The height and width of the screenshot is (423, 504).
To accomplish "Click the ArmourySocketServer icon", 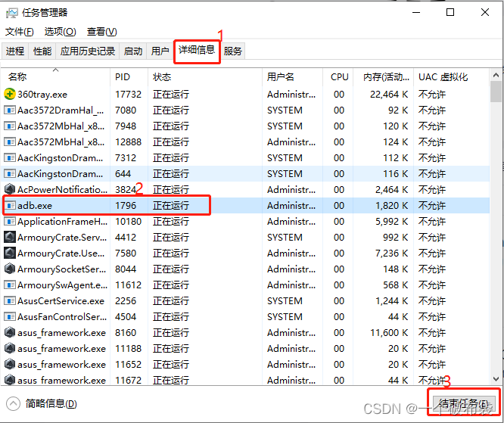I will (10, 269).
